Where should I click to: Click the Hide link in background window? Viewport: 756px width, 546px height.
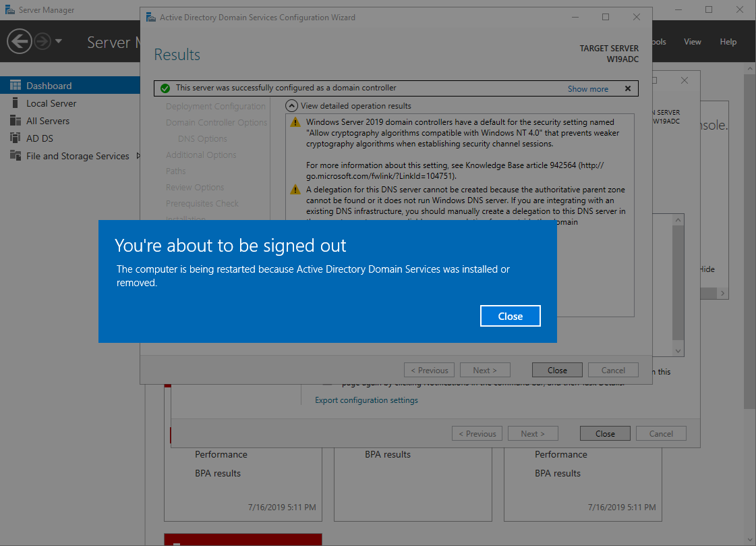click(x=707, y=269)
